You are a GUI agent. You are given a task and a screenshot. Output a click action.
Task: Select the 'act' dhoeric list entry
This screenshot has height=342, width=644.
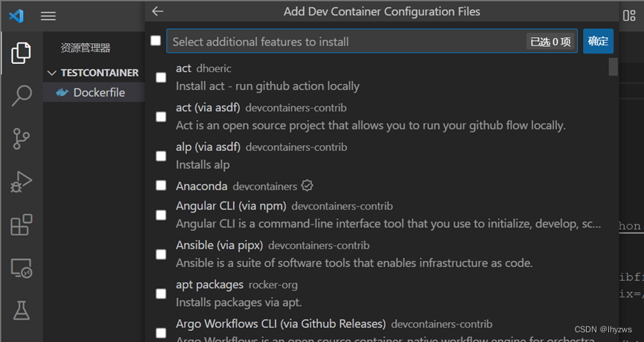(x=382, y=77)
